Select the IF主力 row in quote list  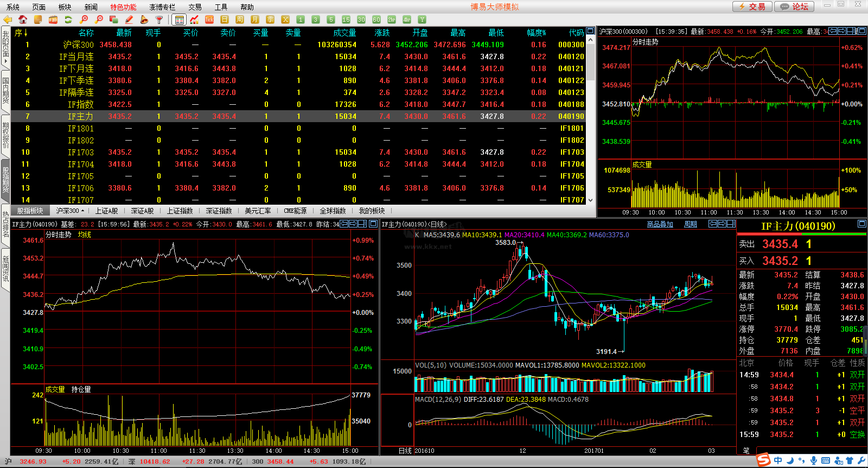[x=80, y=116]
